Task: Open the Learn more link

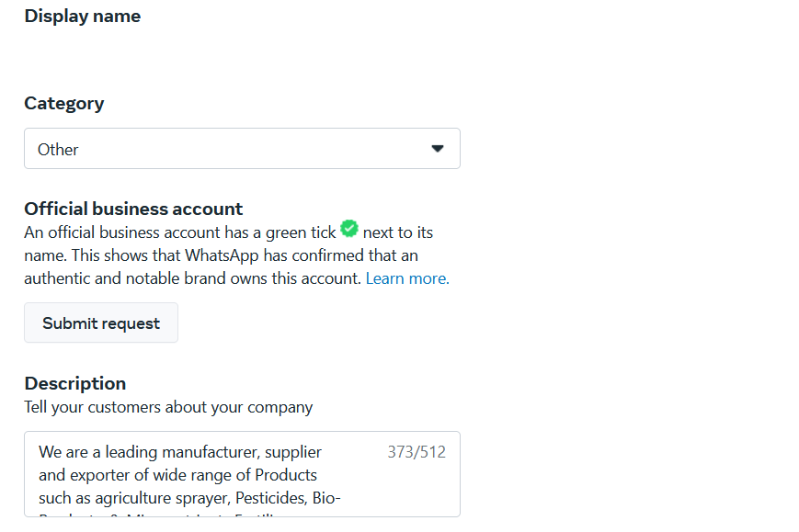Action: pos(407,278)
